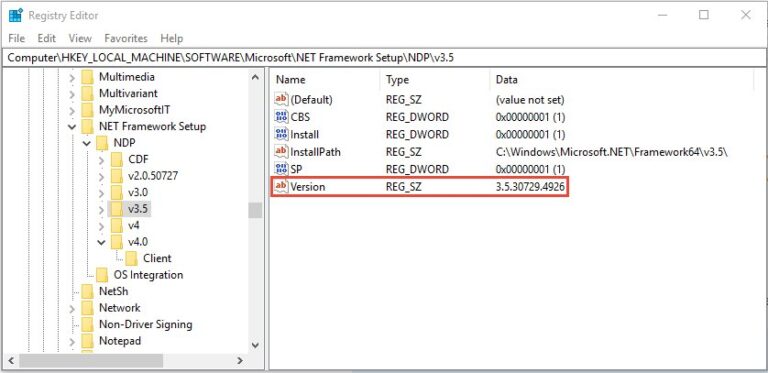Click the string icon of (Default) value
This screenshot has width=768, height=373.
[281, 99]
